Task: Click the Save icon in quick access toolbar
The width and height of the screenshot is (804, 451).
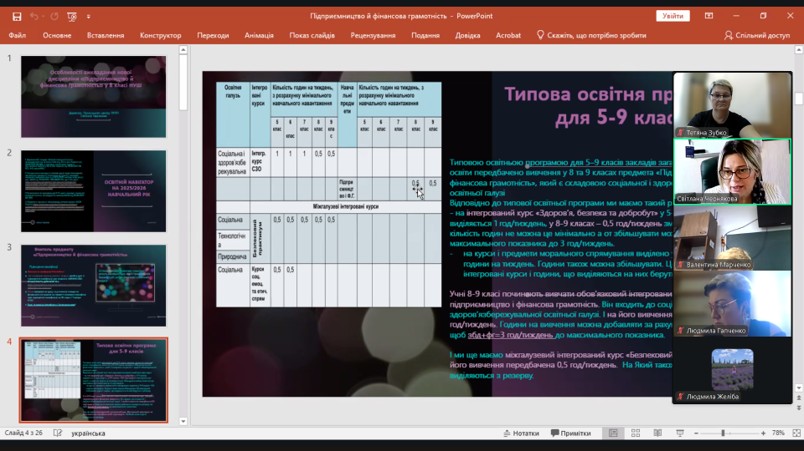Action: 17,16
